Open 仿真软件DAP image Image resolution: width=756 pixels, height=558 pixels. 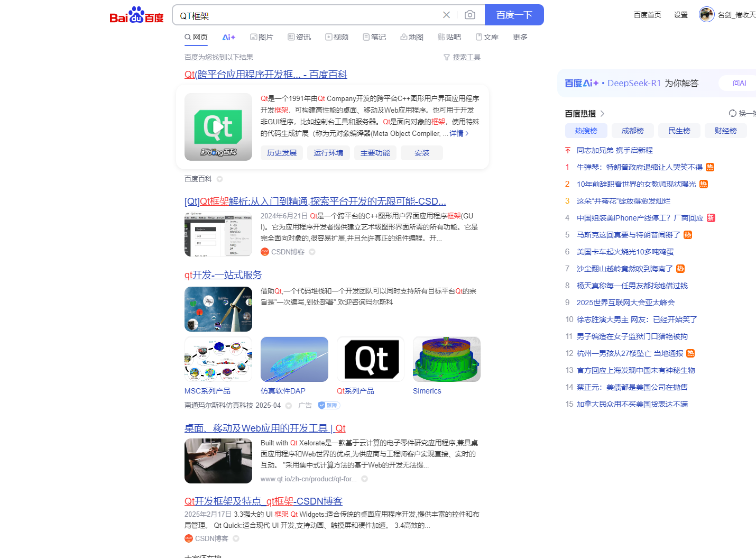[294, 359]
